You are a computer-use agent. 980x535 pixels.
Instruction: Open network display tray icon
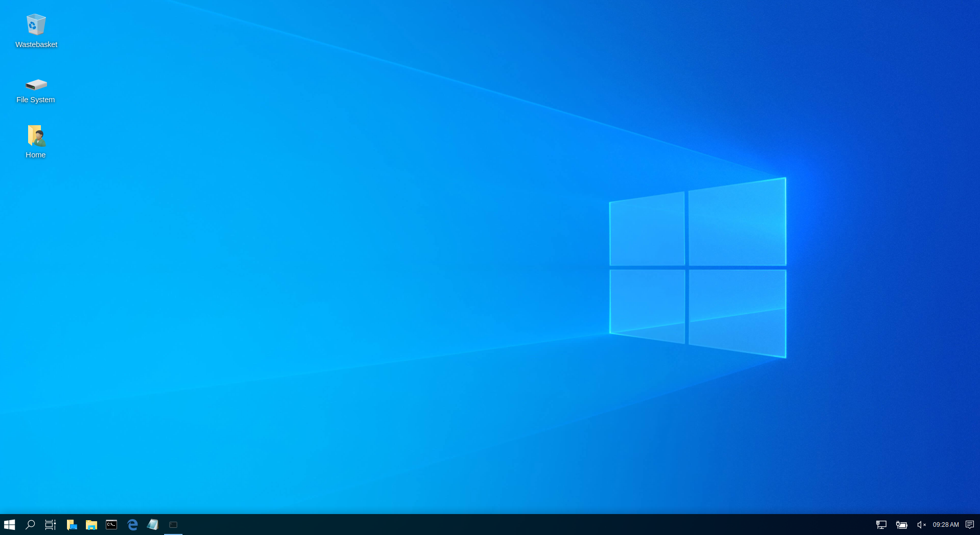point(881,525)
